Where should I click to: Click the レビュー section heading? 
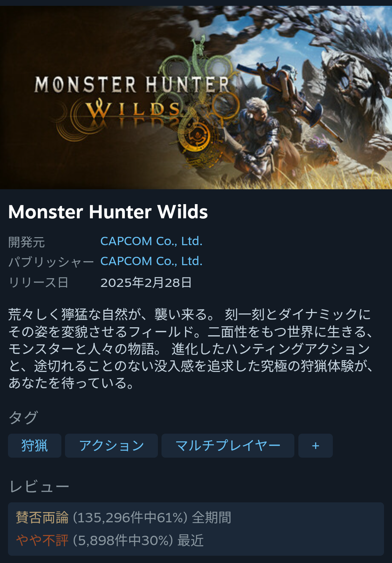coord(39,487)
